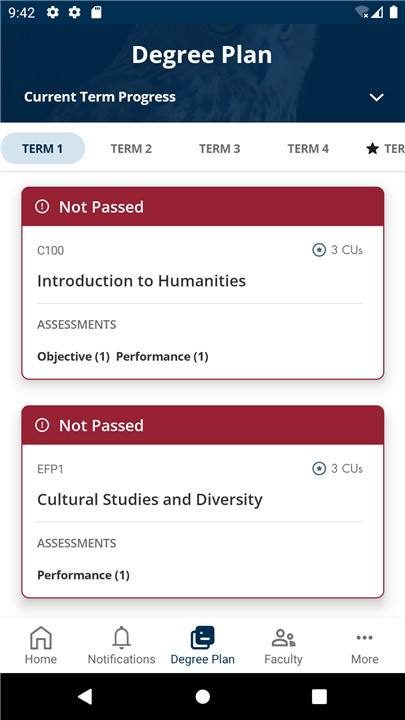Expand Current Term Progress chevron
The height and width of the screenshot is (720, 405).
tap(377, 97)
